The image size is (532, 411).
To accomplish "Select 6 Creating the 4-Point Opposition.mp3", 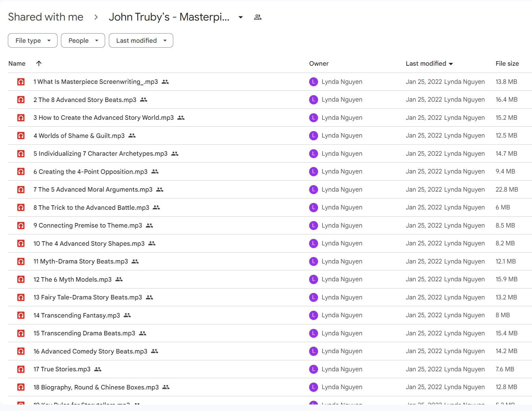I will click(90, 171).
